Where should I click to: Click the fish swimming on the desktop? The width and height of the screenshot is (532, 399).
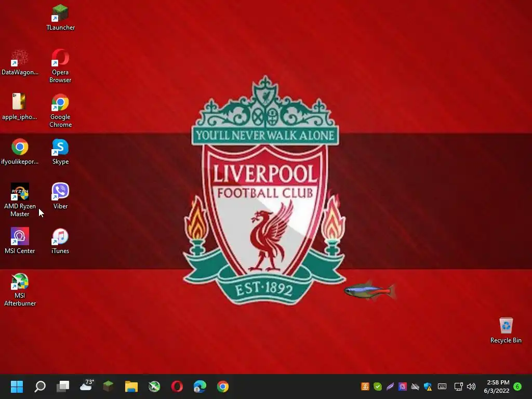(x=370, y=291)
